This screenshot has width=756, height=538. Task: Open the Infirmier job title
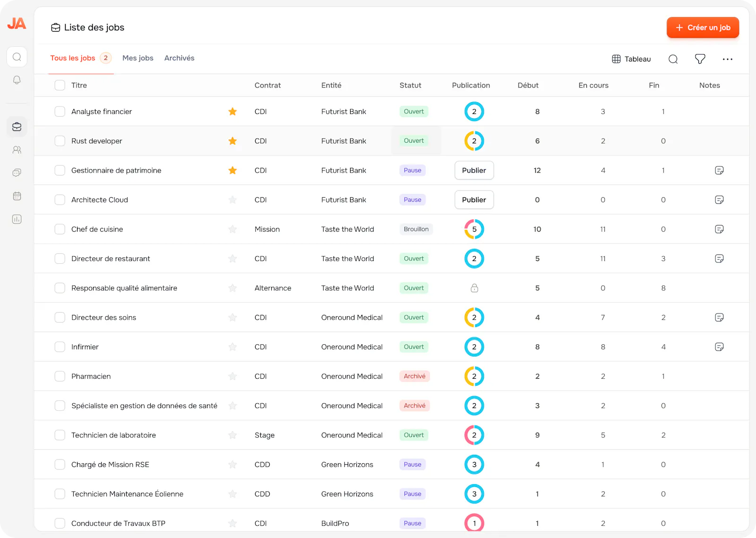85,347
